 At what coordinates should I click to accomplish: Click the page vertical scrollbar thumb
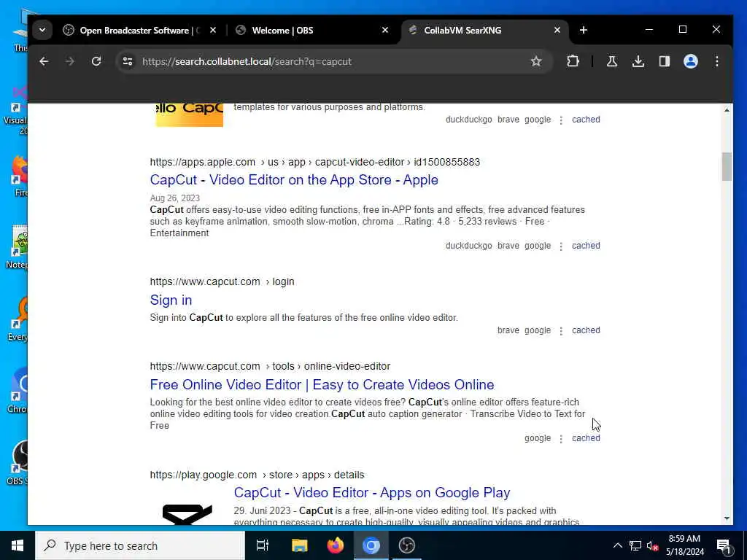(x=727, y=166)
